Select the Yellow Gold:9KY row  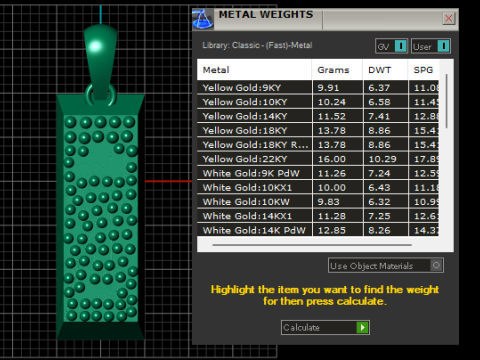[318, 88]
